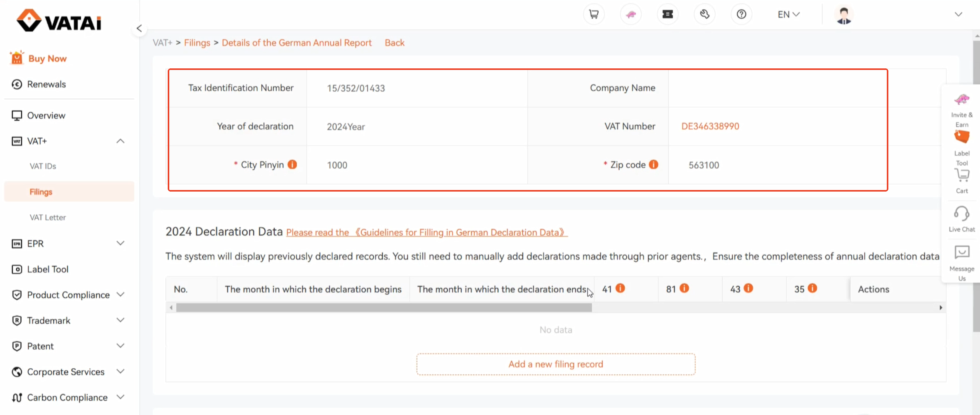Expand the account menu chevron at top right
Image resolution: width=980 pixels, height=415 pixels.
958,14
